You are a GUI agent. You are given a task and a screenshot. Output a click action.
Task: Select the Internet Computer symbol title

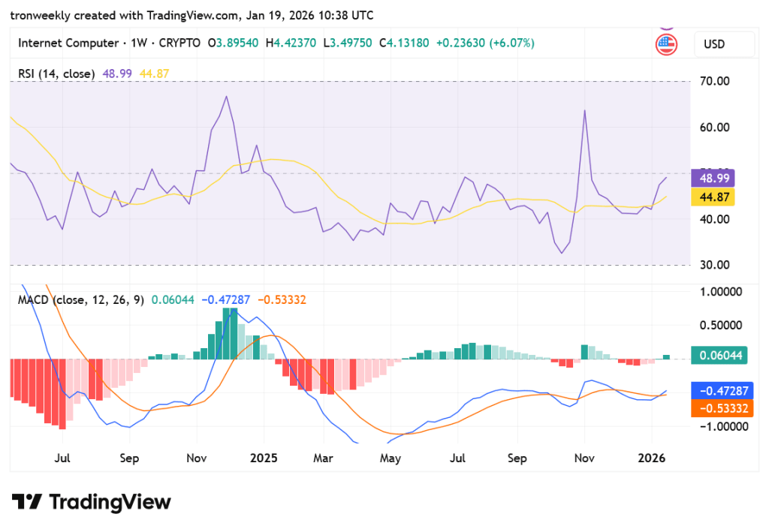click(68, 43)
